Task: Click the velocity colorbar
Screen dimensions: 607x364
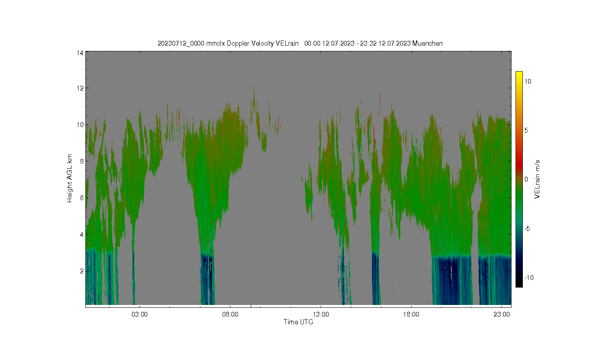Action: (x=519, y=179)
